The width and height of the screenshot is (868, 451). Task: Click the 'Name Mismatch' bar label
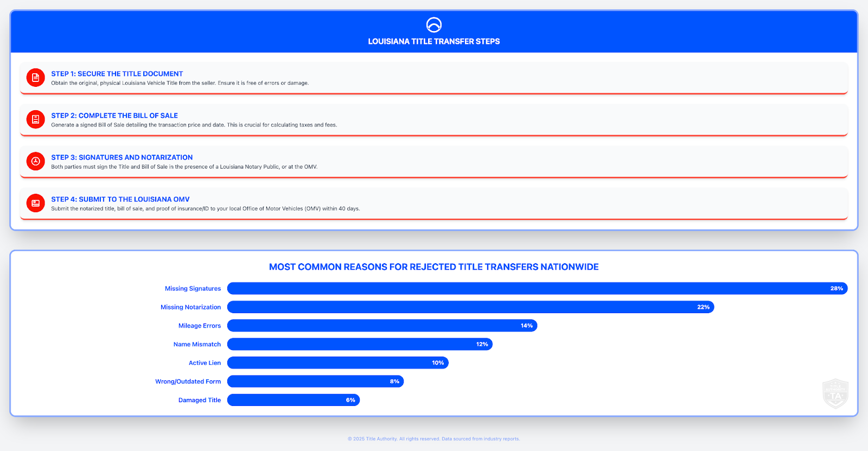[x=197, y=344]
